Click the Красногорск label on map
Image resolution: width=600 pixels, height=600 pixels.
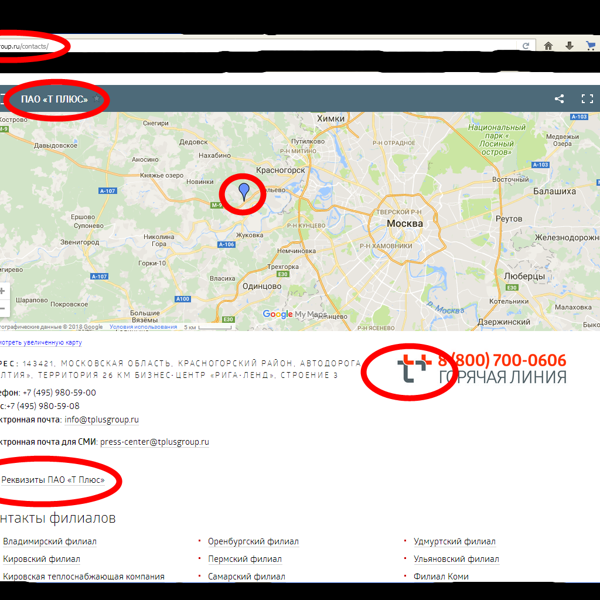click(280, 170)
